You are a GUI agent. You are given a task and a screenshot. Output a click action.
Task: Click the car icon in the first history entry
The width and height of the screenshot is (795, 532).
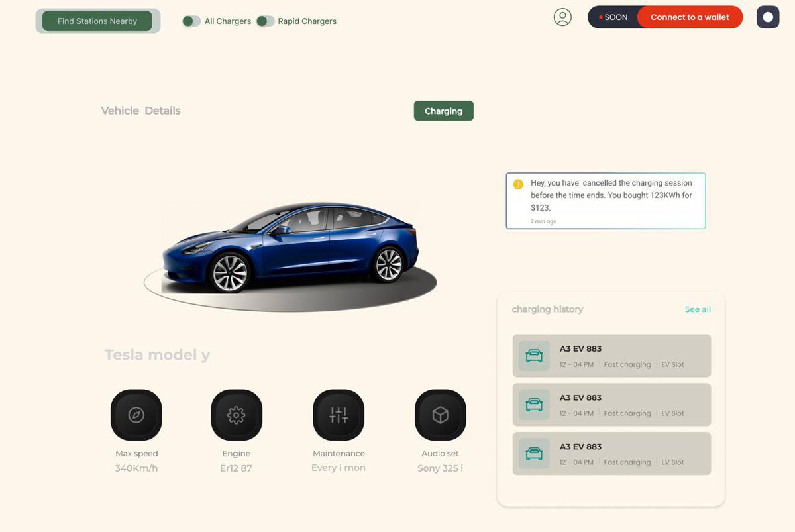click(x=534, y=356)
